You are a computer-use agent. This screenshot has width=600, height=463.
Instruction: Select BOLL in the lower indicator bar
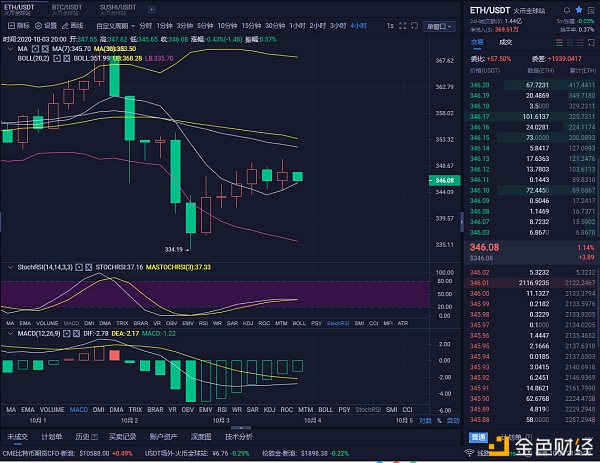(325, 409)
